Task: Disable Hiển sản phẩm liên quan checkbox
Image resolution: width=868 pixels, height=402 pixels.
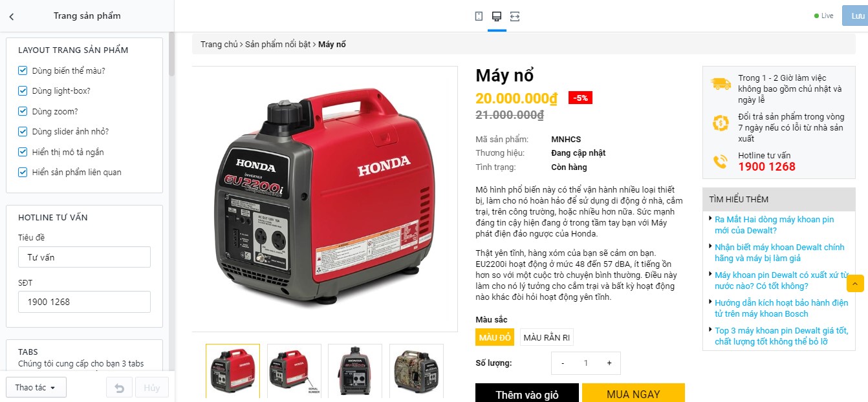Action: (x=23, y=172)
